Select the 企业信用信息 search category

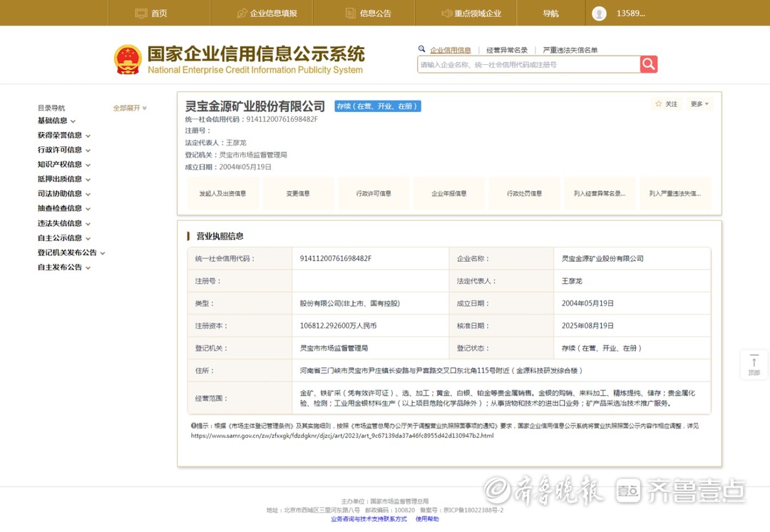(x=451, y=50)
